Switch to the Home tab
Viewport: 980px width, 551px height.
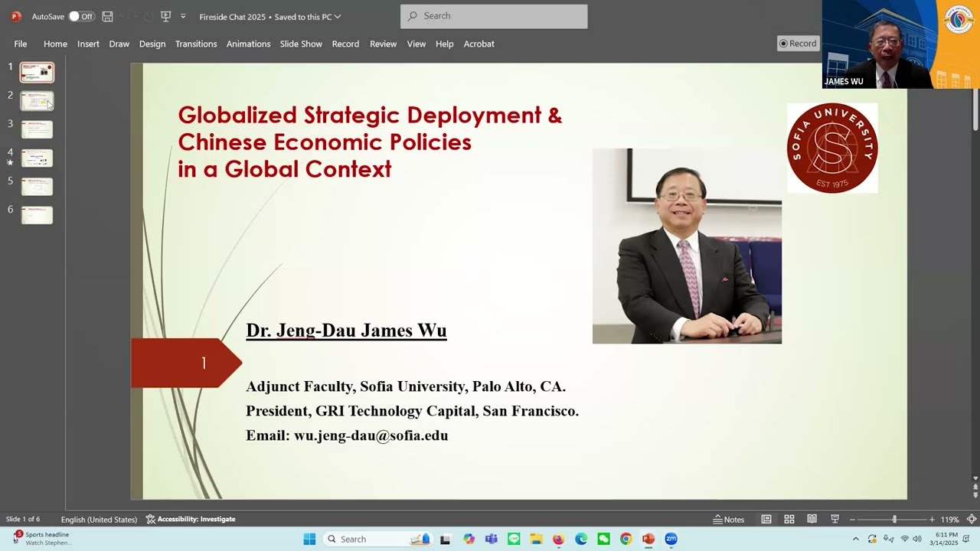tap(55, 44)
